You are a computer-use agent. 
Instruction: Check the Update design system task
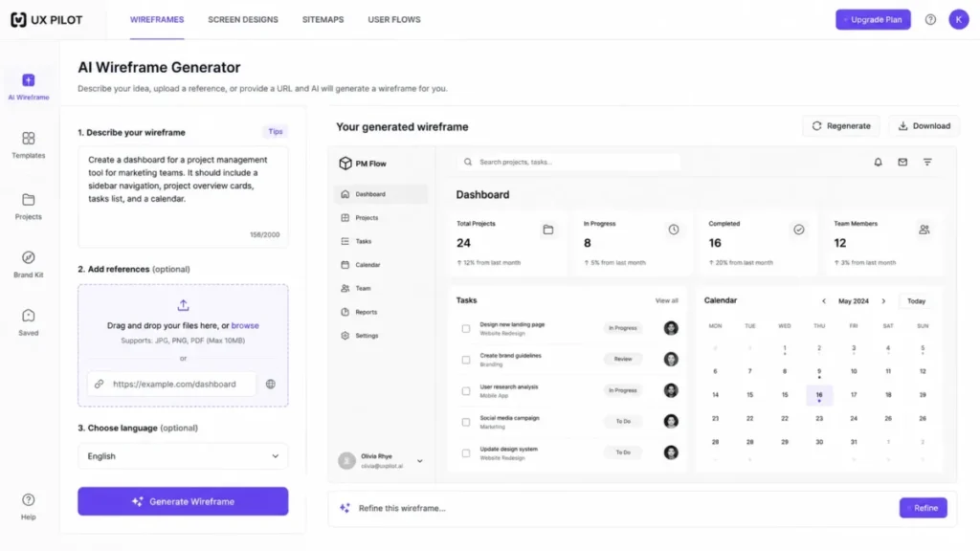[466, 453]
